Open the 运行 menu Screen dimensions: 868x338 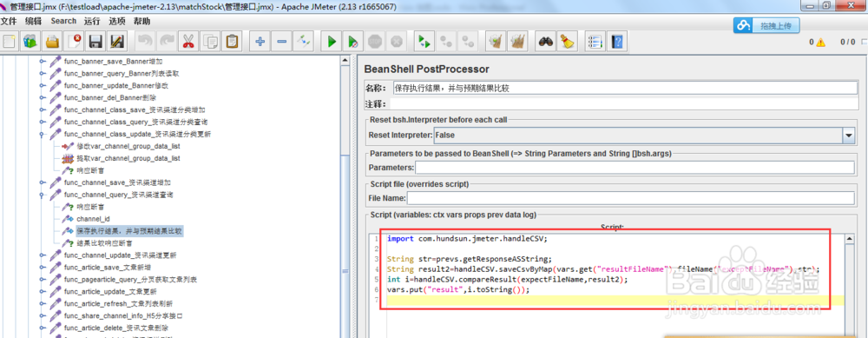[92, 21]
